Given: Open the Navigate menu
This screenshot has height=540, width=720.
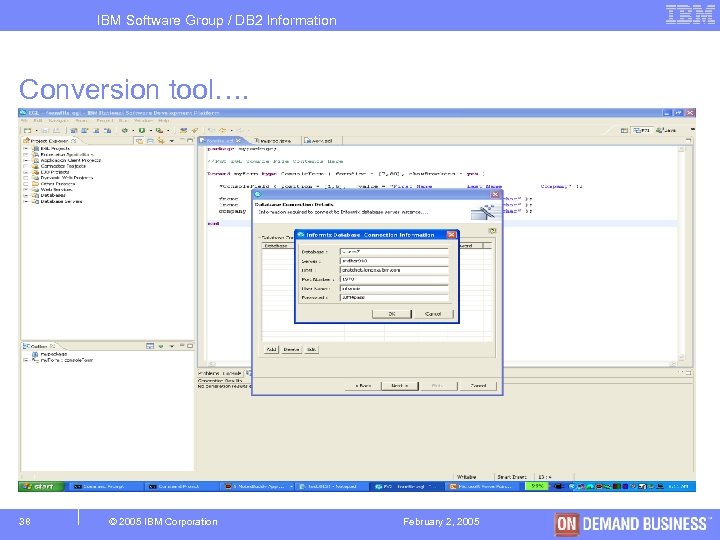Looking at the screenshot, I should (x=58, y=121).
